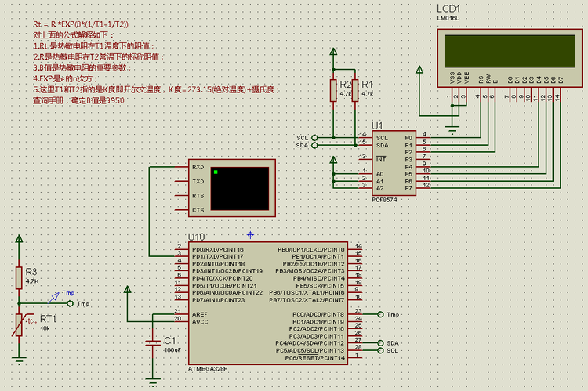Click the SCL terminal left of U1
This screenshot has height=391, width=588.
(x=315, y=137)
